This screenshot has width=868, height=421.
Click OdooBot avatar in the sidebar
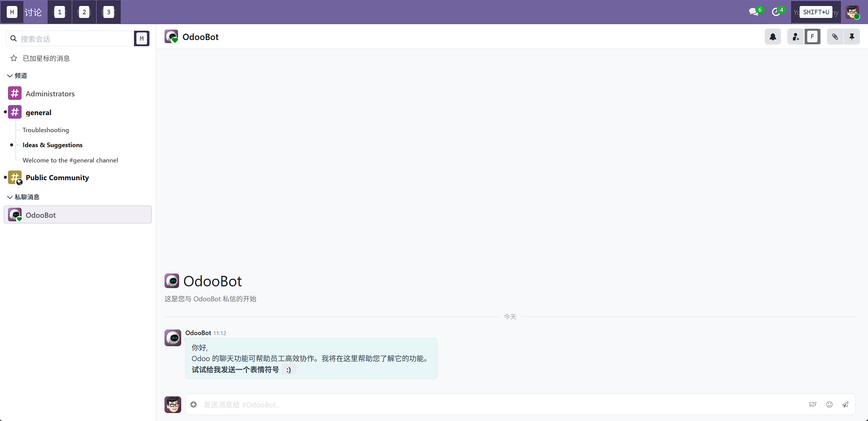point(15,215)
